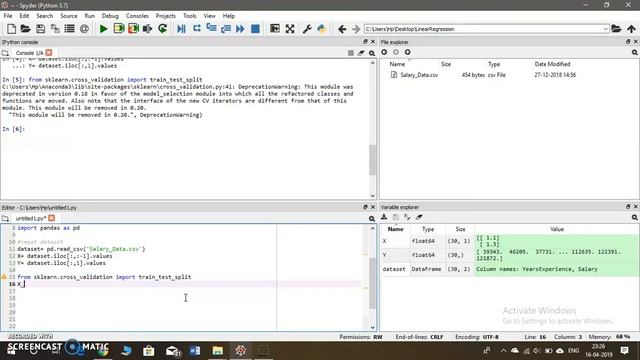Open the Run menu
This screenshot has height=360, width=640.
[89, 16]
